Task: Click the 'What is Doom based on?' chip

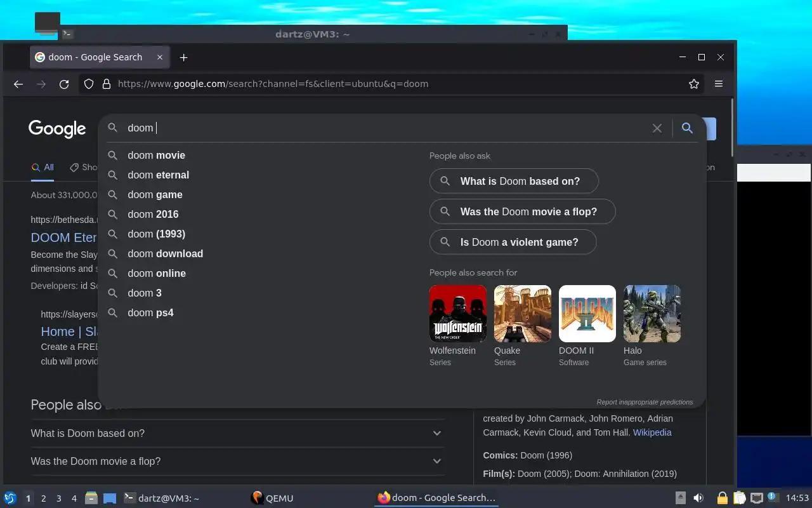Action: tap(514, 181)
